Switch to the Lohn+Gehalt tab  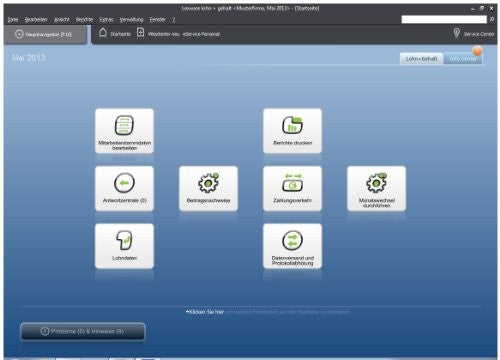(421, 59)
